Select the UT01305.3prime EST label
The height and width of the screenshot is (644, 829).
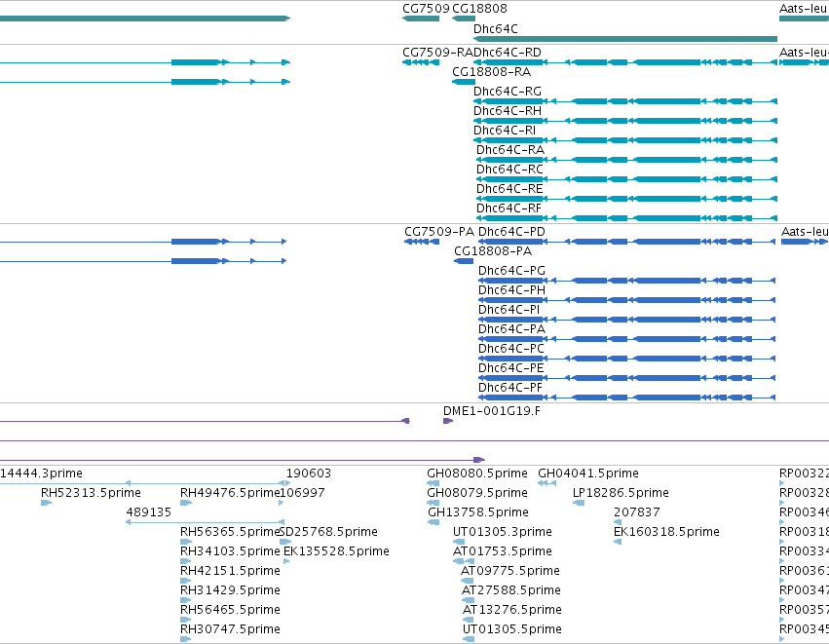503,532
